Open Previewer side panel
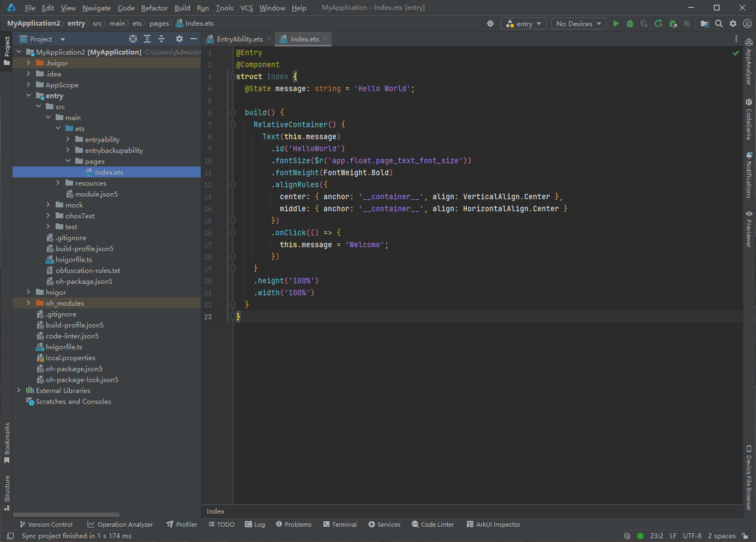Image resolution: width=756 pixels, height=542 pixels. [749, 229]
